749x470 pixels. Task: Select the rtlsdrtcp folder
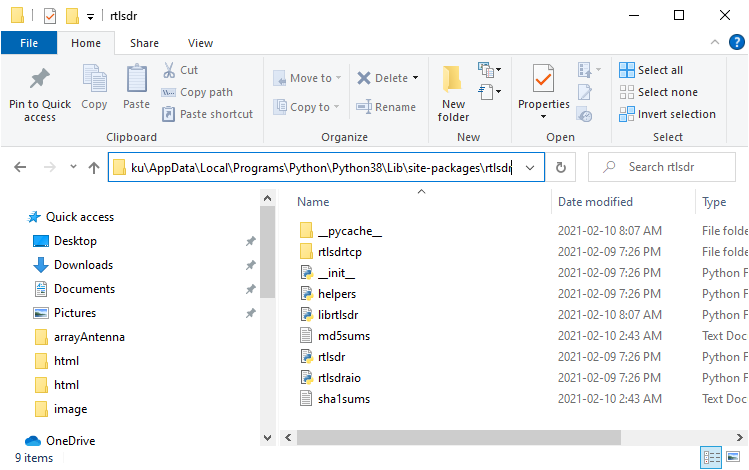(x=340, y=252)
